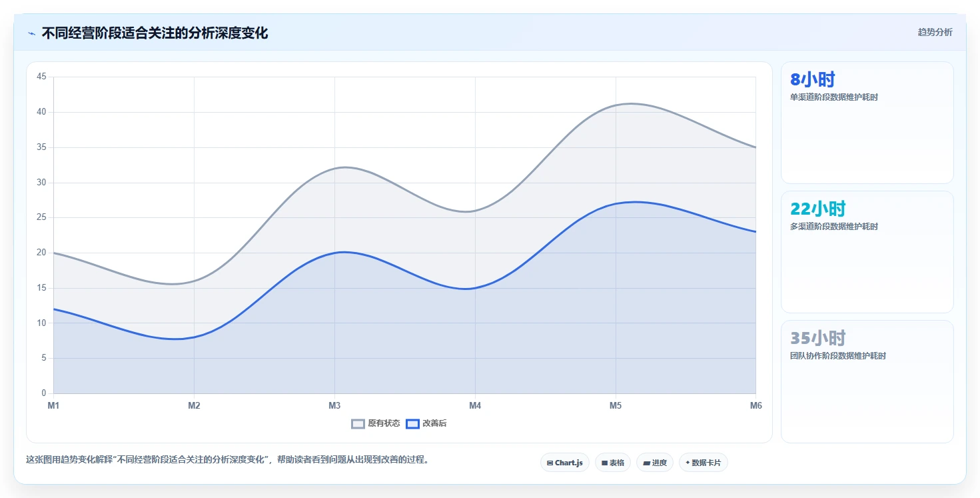The width and height of the screenshot is (980, 498).
Task: Click the 45 y-axis value
Action: click(x=41, y=77)
